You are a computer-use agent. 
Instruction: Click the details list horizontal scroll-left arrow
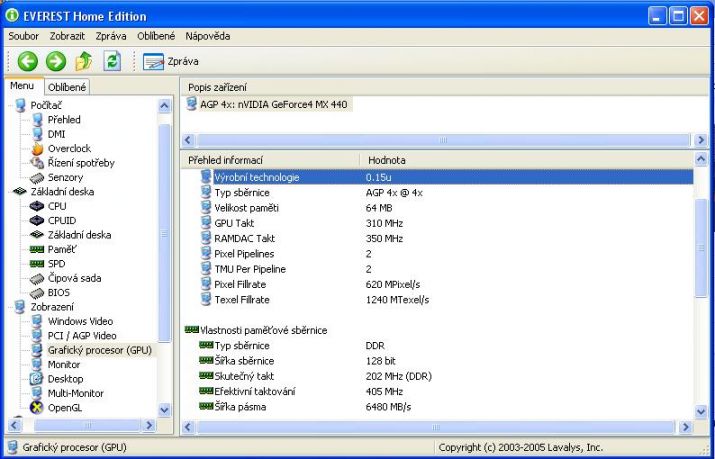tap(188, 427)
